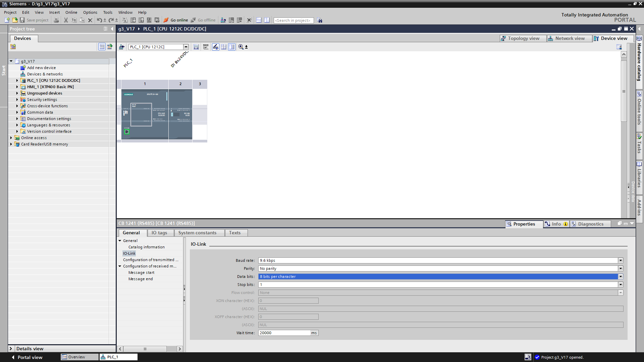Open the Tools menu
Viewport: 644px width, 362px height.
[x=108, y=12]
